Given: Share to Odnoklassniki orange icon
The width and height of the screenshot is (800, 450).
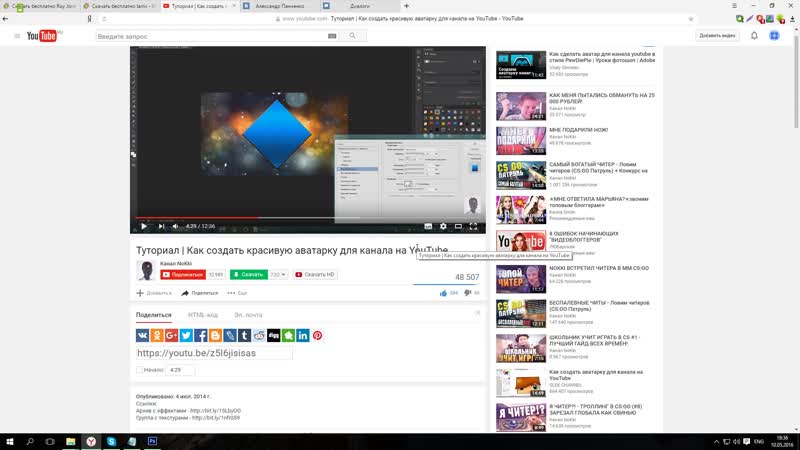Looking at the screenshot, I should (157, 335).
